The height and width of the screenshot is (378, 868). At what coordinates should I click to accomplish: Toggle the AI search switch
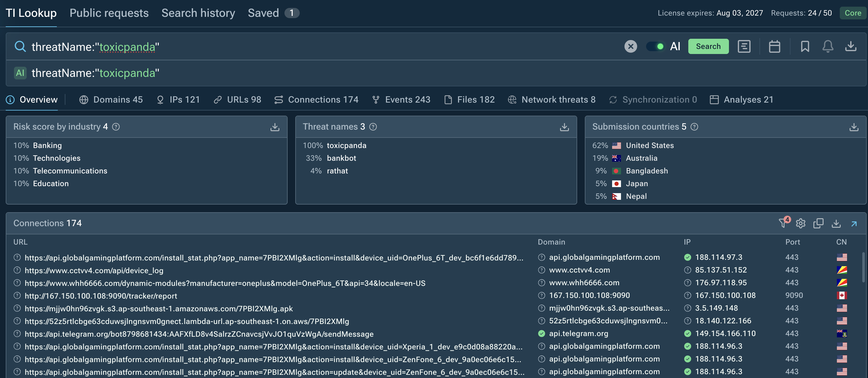pos(655,46)
